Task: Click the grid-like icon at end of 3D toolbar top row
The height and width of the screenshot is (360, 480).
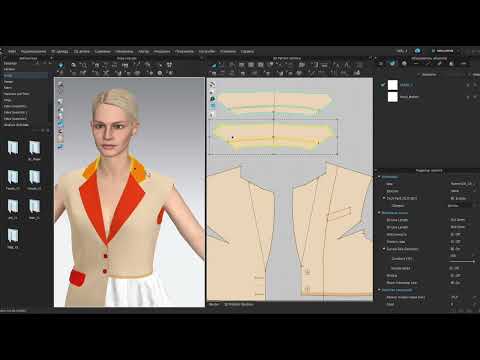Action: tap(169, 65)
